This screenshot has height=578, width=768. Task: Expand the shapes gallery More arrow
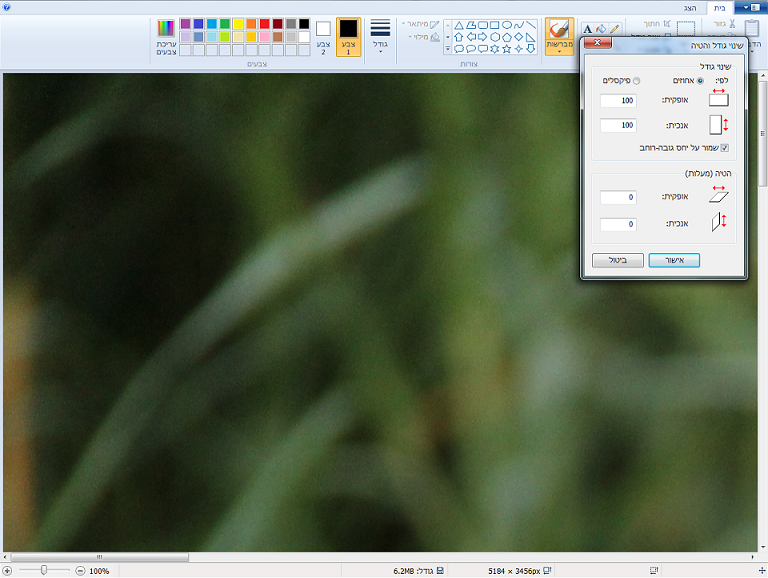[447, 49]
